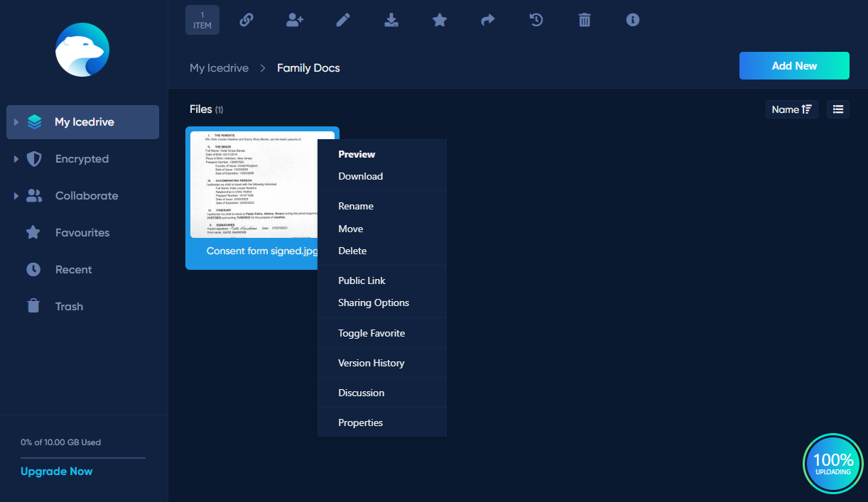Click the Public Link icon in the toolbar
Screen dimensions: 868x502
tap(246, 20)
